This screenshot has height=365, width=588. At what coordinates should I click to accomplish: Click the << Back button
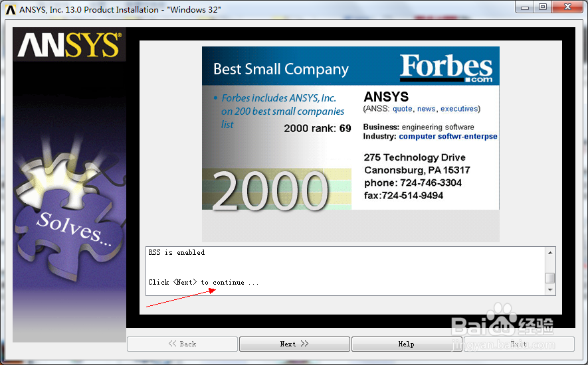tap(182, 344)
